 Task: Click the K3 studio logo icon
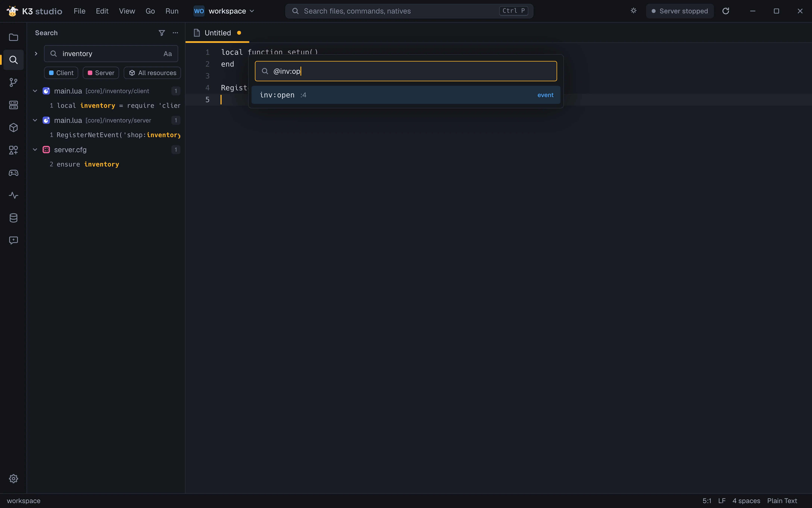click(x=12, y=11)
